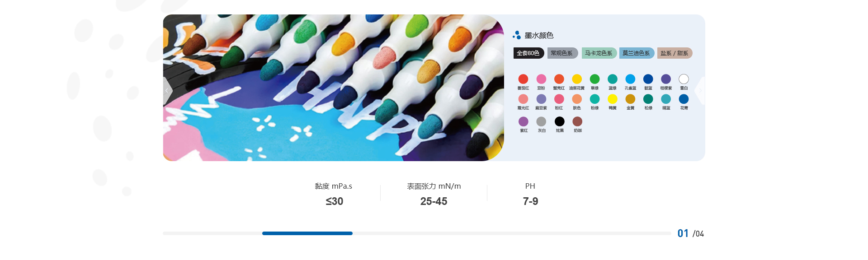Screen dimensions: 868x260
Task: Click the blue progress bar indicator
Action: coord(307,233)
